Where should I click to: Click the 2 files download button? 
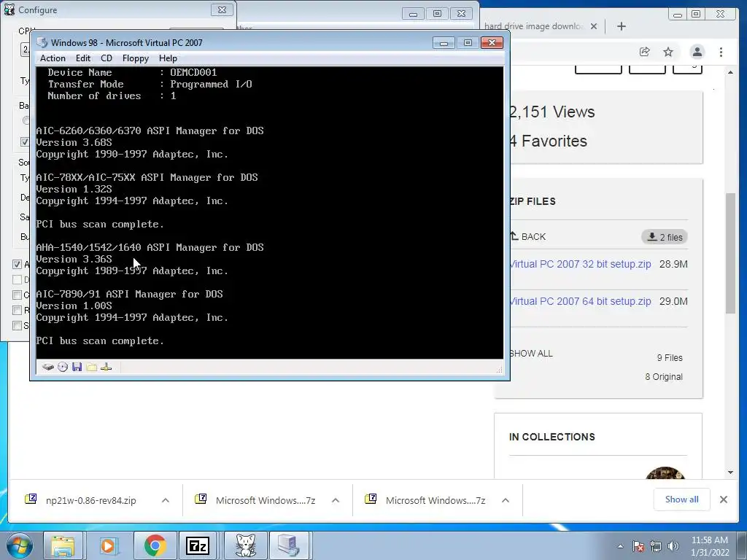coord(665,237)
